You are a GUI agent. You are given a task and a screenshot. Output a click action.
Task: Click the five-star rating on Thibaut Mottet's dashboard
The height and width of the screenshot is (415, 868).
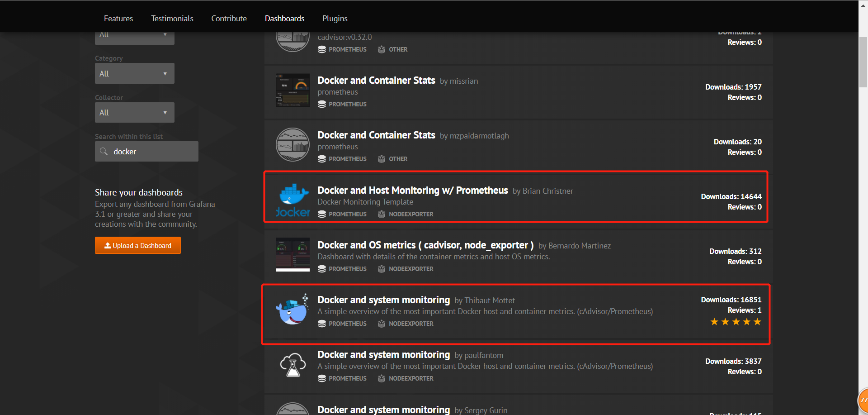(x=736, y=322)
